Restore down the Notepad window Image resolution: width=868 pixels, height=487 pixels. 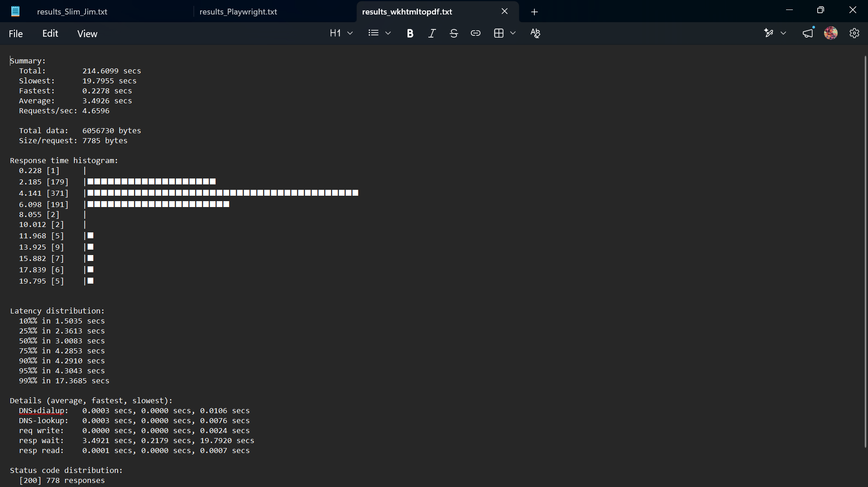click(x=820, y=10)
